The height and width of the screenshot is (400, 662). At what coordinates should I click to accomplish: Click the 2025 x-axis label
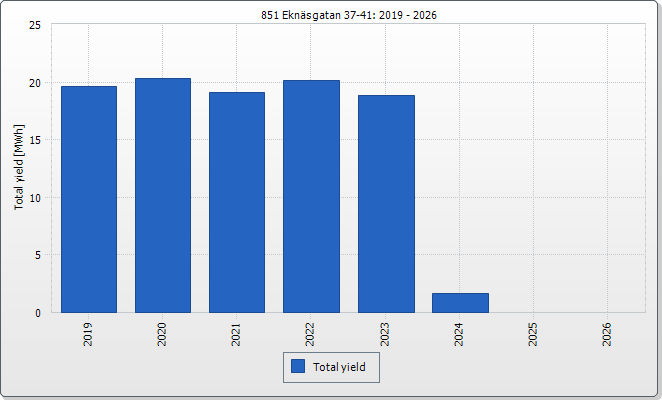[x=534, y=334]
